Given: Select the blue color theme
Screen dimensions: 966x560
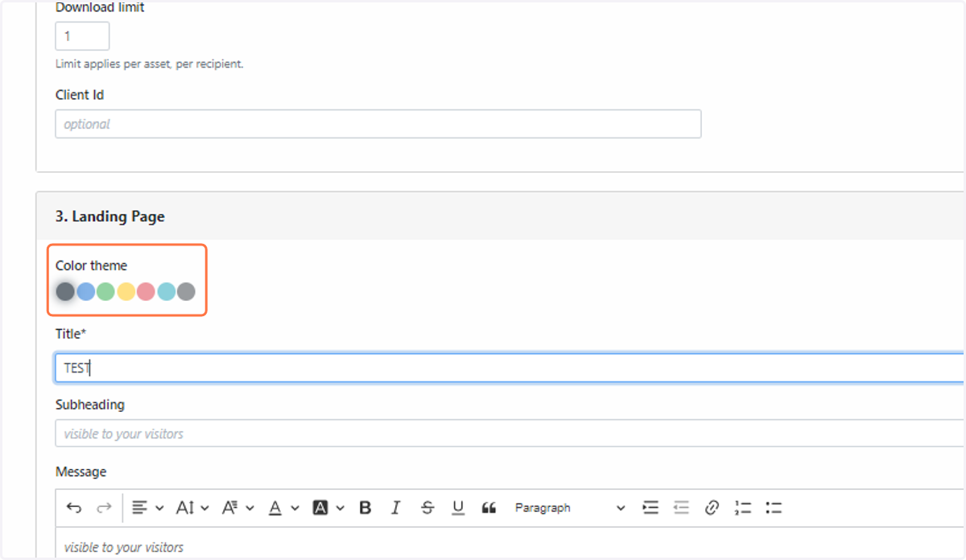Looking at the screenshot, I should 86,291.
